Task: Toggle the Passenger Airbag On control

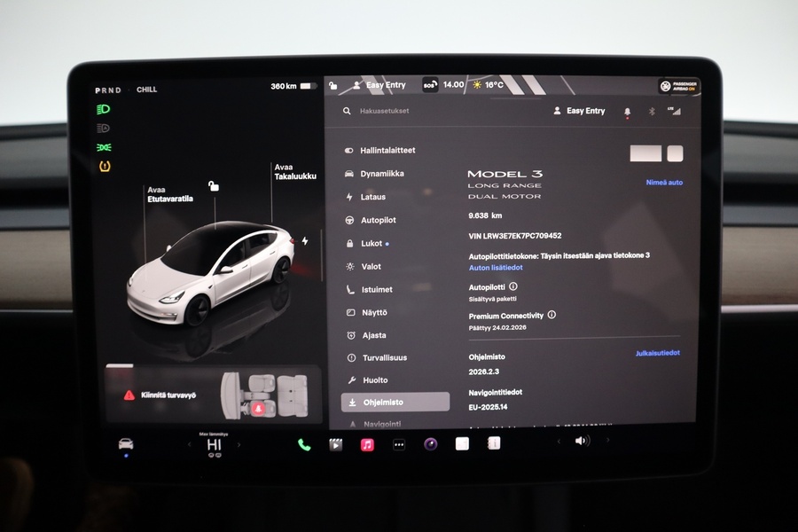Action: [x=678, y=85]
